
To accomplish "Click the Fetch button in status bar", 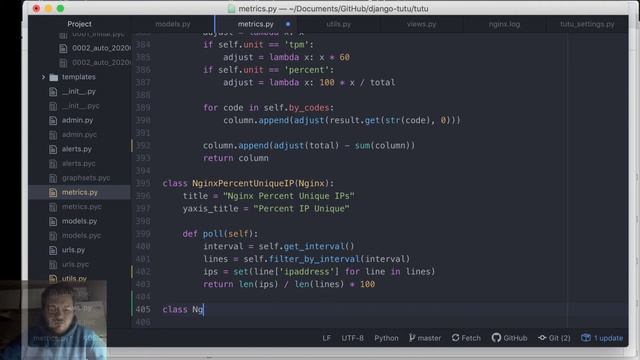I will tap(466, 338).
